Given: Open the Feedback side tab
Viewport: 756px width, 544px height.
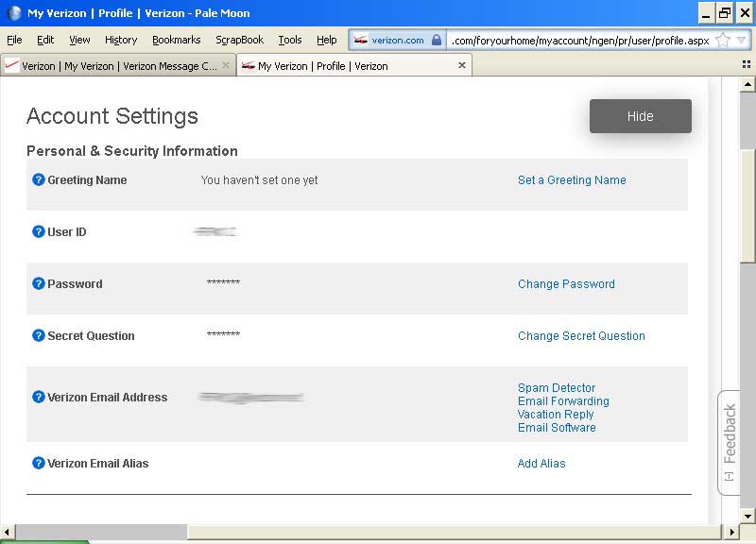Looking at the screenshot, I should coord(729,442).
